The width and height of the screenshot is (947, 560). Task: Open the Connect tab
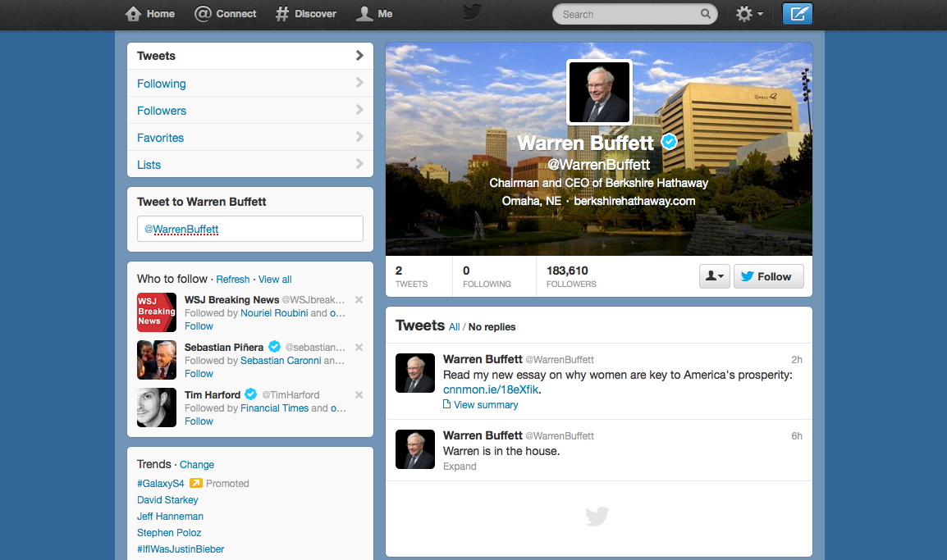tap(226, 14)
